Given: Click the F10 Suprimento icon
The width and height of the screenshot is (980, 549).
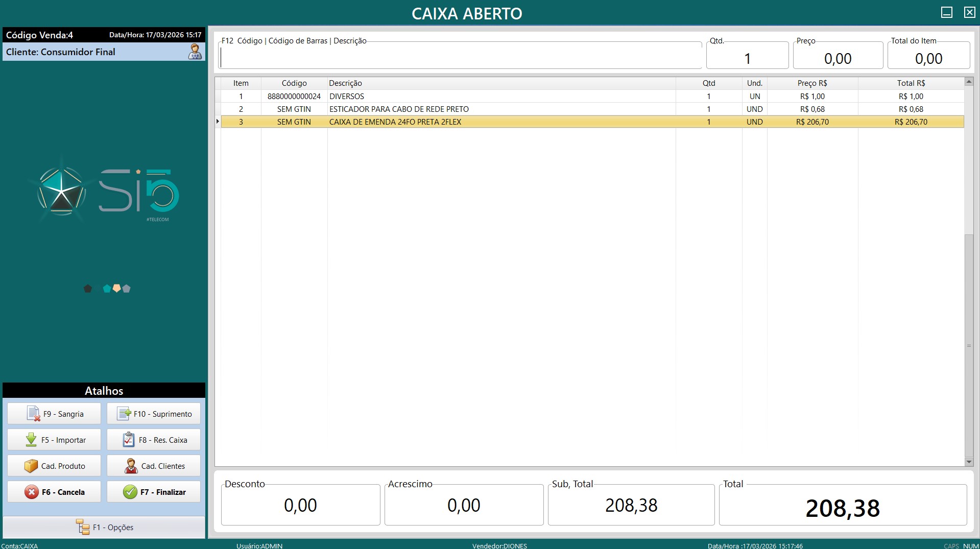Looking at the screenshot, I should coord(124,414).
